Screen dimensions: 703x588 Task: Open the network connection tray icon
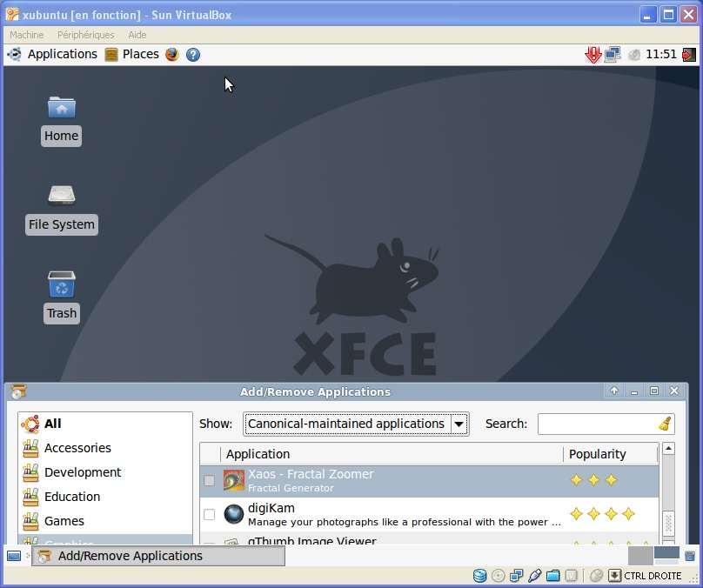613,54
